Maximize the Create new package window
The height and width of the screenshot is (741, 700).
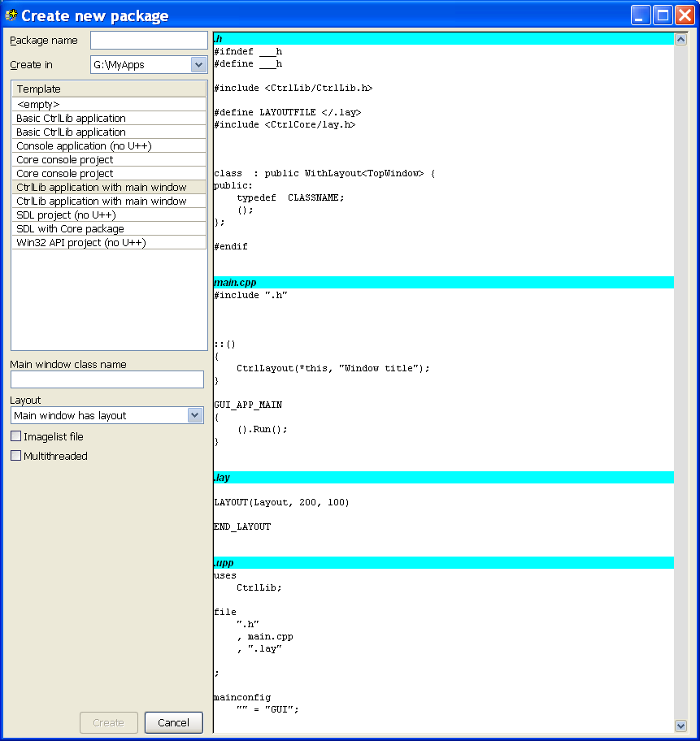pos(663,15)
